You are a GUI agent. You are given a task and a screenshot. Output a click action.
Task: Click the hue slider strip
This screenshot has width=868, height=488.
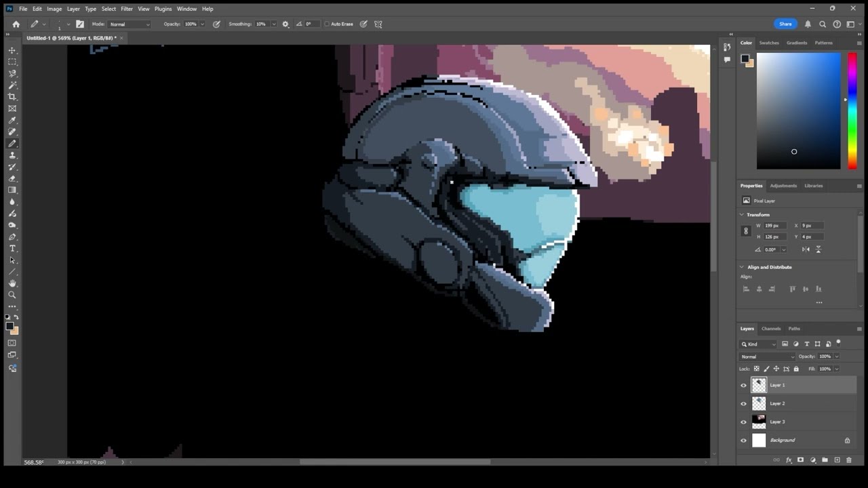click(x=852, y=111)
